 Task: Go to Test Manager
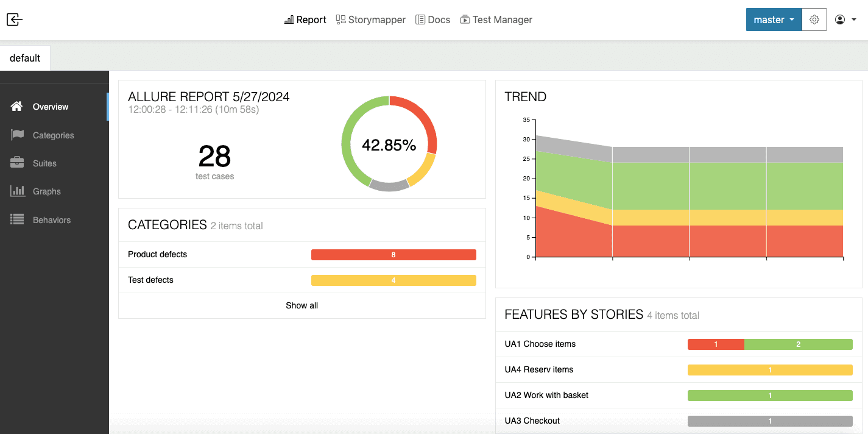tap(496, 20)
